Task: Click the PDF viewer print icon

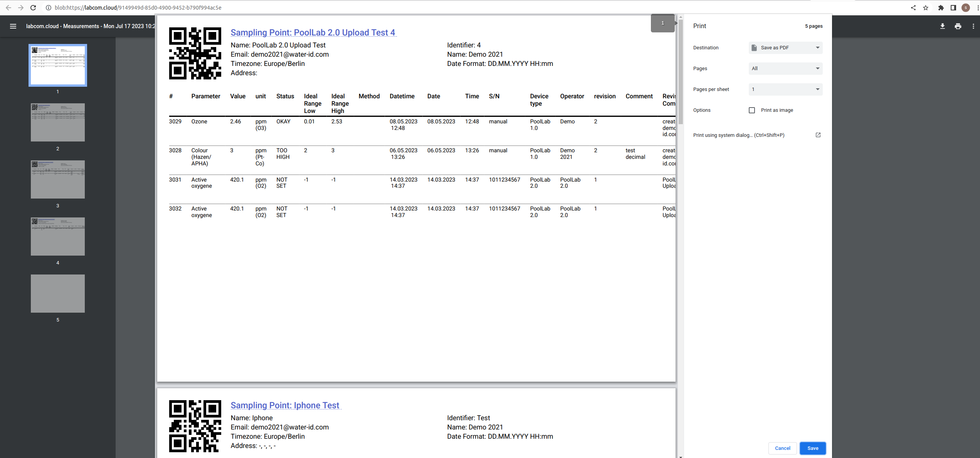Action: [958, 26]
